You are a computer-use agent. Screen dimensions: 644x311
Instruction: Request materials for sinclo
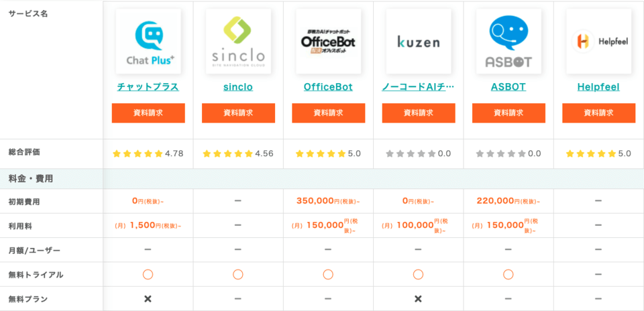point(238,113)
